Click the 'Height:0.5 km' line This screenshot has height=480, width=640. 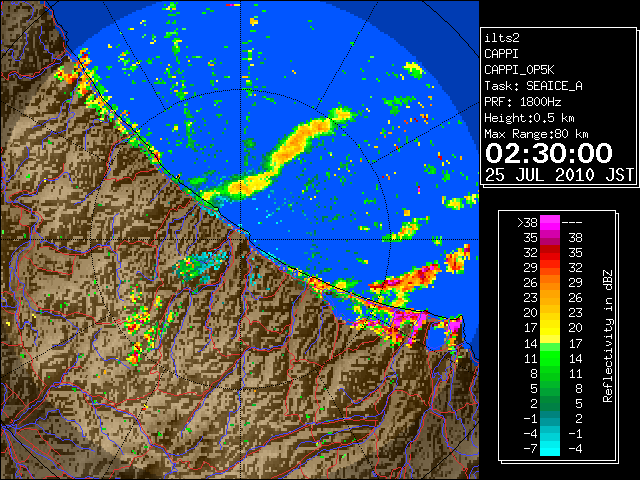[x=529, y=118]
